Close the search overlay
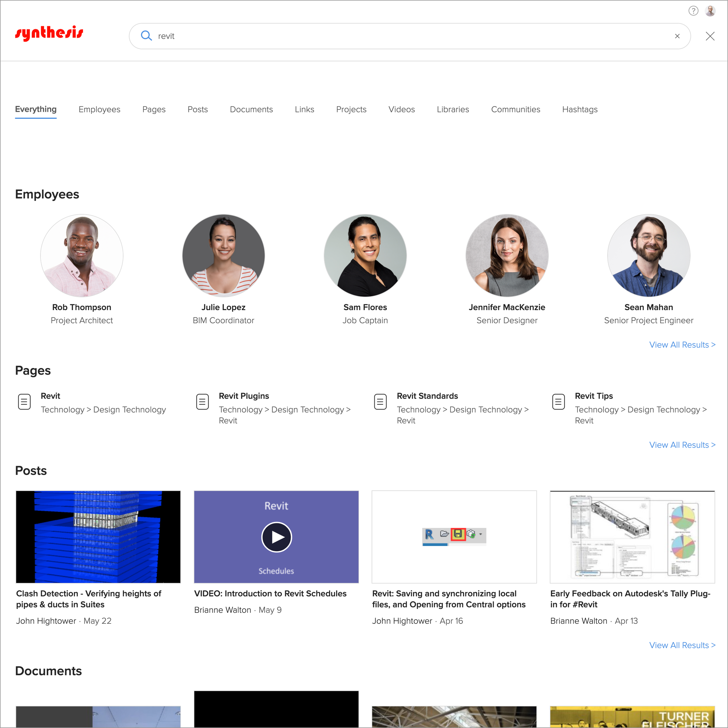Viewport: 728px width, 728px height. (x=710, y=36)
